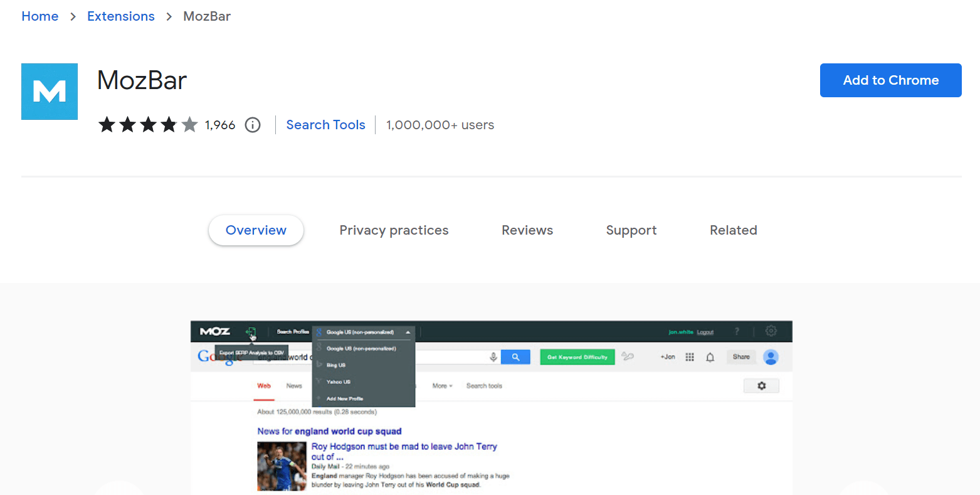
Task: Click the footballer news thumbnail image
Action: pyautogui.click(x=282, y=466)
